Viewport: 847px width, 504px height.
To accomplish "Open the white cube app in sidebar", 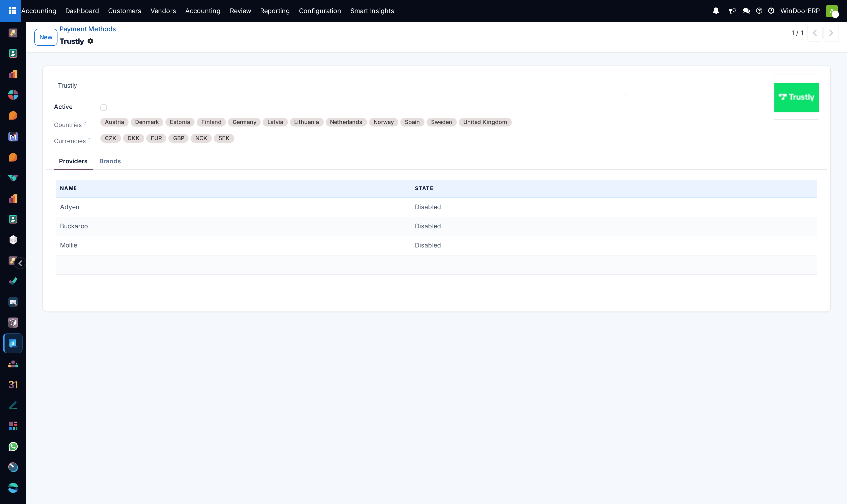I will click(13, 240).
